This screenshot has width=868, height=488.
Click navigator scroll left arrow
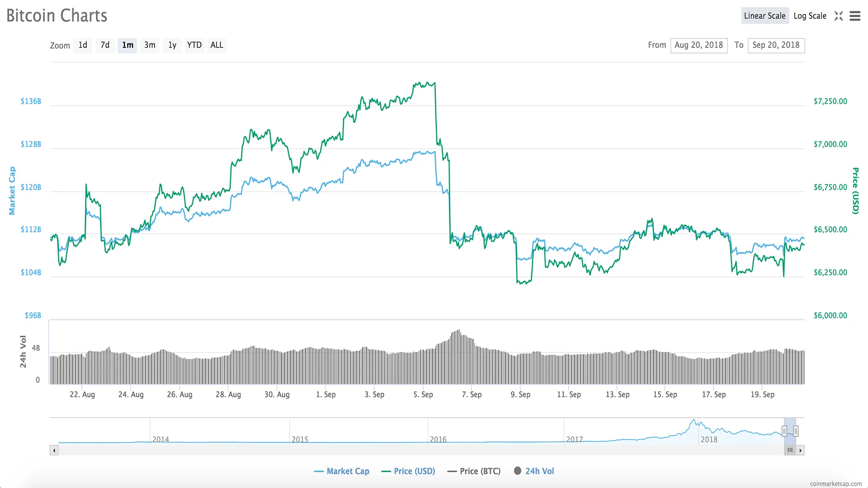(x=54, y=450)
